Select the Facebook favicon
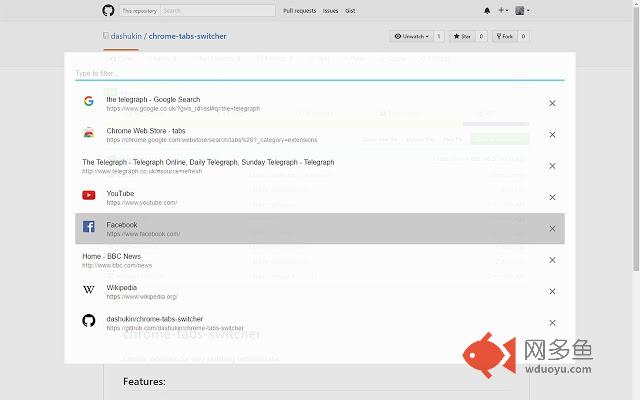This screenshot has width=640, height=400. (x=89, y=226)
